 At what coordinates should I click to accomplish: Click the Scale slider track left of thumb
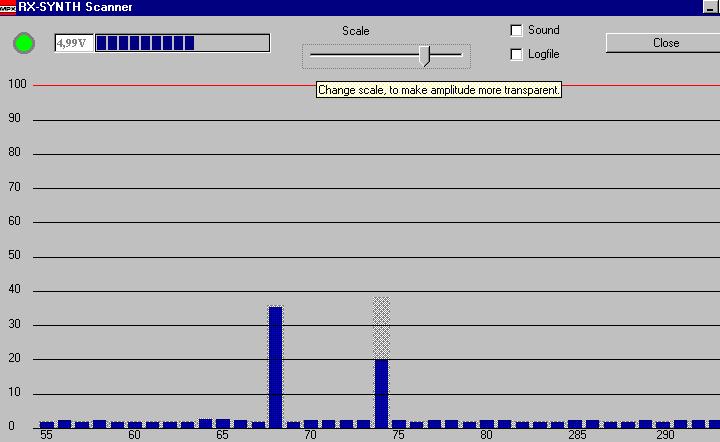coord(360,54)
